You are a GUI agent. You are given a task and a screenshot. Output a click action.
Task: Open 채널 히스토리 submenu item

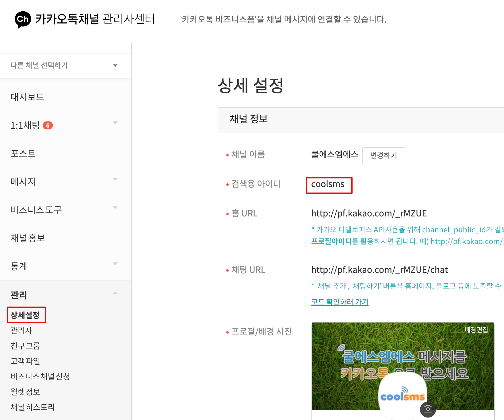32,407
